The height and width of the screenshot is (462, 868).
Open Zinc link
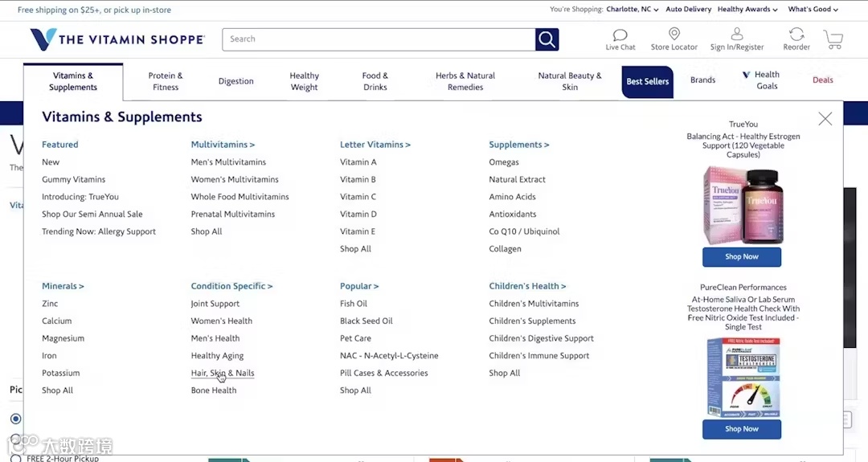50,304
